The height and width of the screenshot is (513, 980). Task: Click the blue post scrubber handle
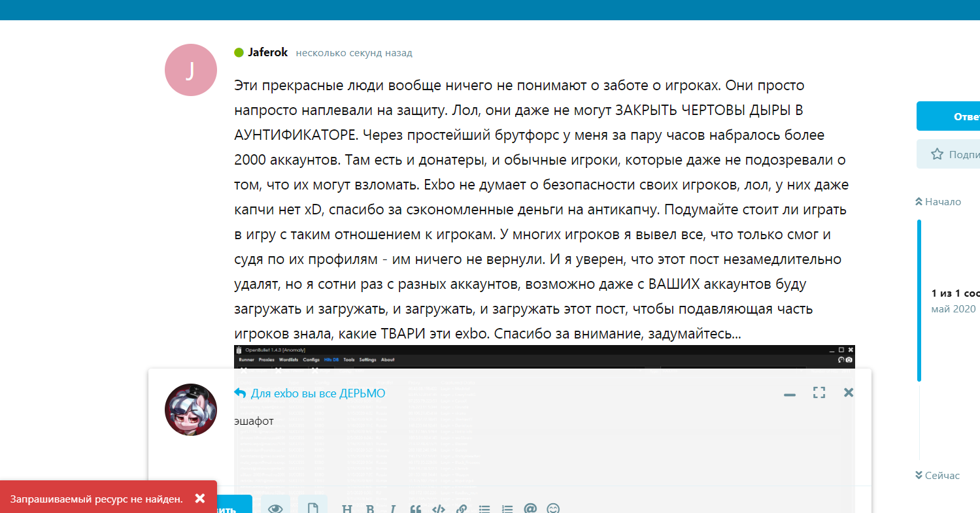coord(919,301)
